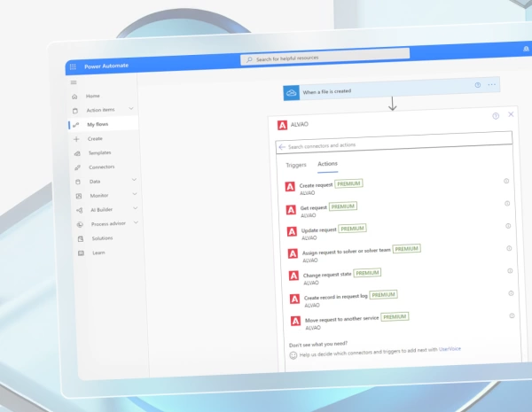Click back arrow in connector search box
The height and width of the screenshot is (412, 532).
tap(282, 146)
